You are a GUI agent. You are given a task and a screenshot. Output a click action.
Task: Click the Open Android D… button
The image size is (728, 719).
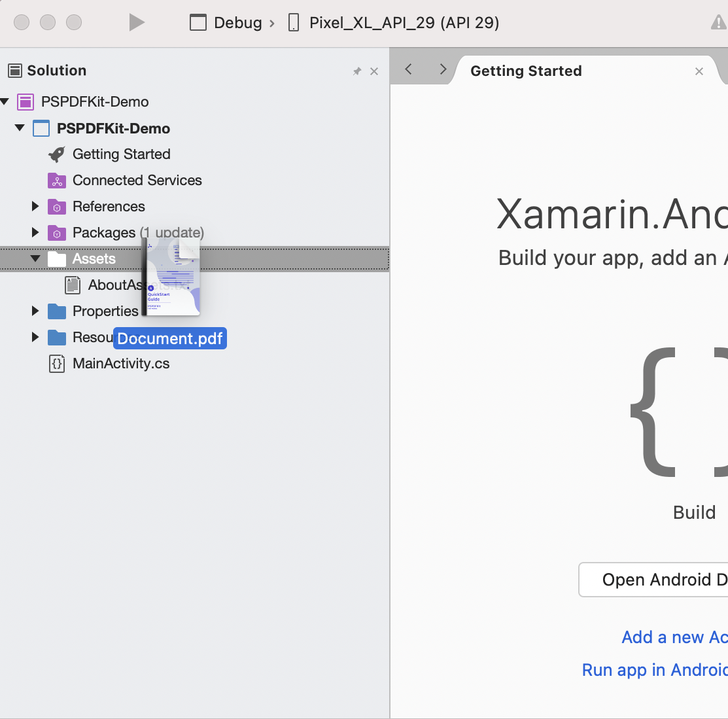tap(653, 580)
